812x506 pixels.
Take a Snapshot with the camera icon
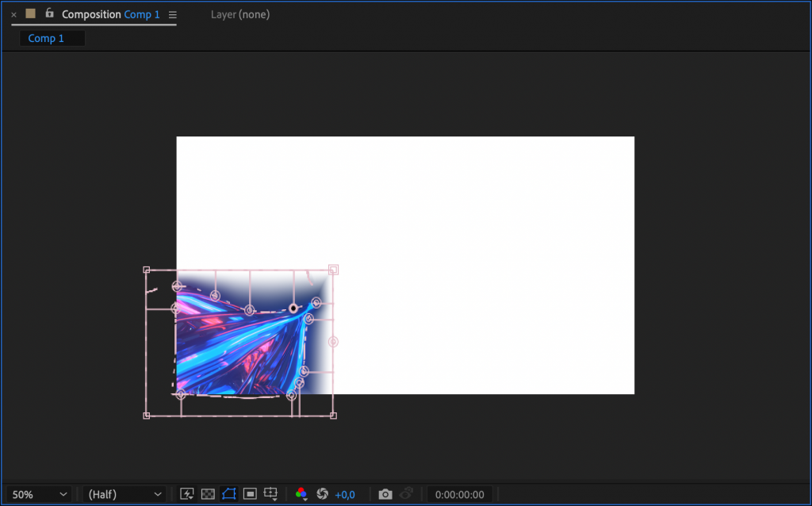pyautogui.click(x=385, y=493)
